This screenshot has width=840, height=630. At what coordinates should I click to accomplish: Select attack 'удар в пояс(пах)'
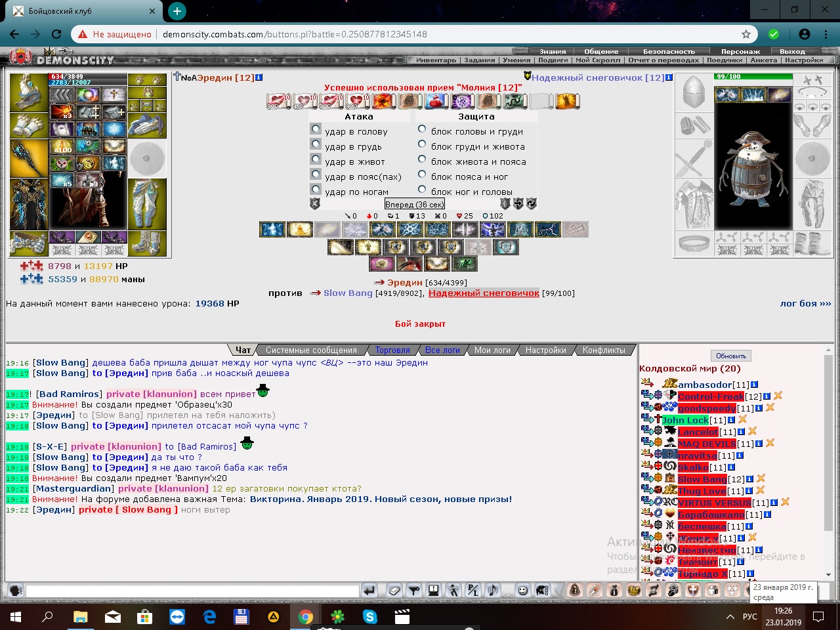[316, 175]
